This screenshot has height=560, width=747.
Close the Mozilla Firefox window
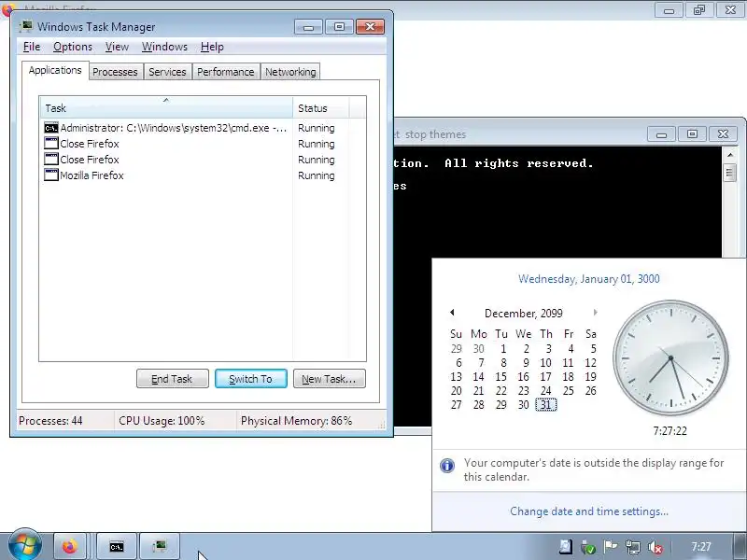pos(730,9)
